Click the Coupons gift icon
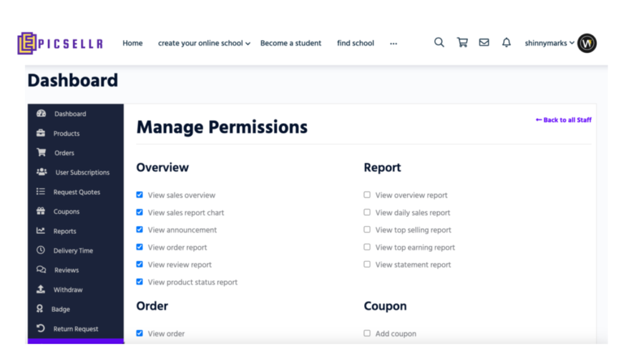 click(41, 211)
